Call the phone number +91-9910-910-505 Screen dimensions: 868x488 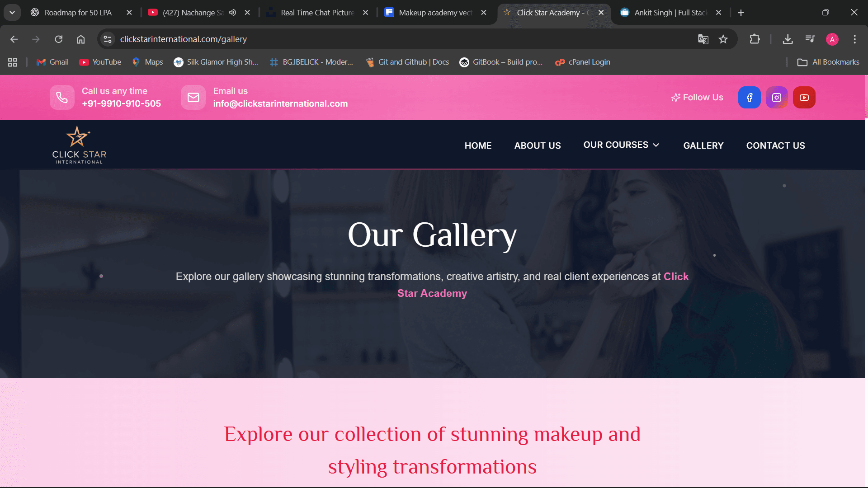(x=121, y=104)
